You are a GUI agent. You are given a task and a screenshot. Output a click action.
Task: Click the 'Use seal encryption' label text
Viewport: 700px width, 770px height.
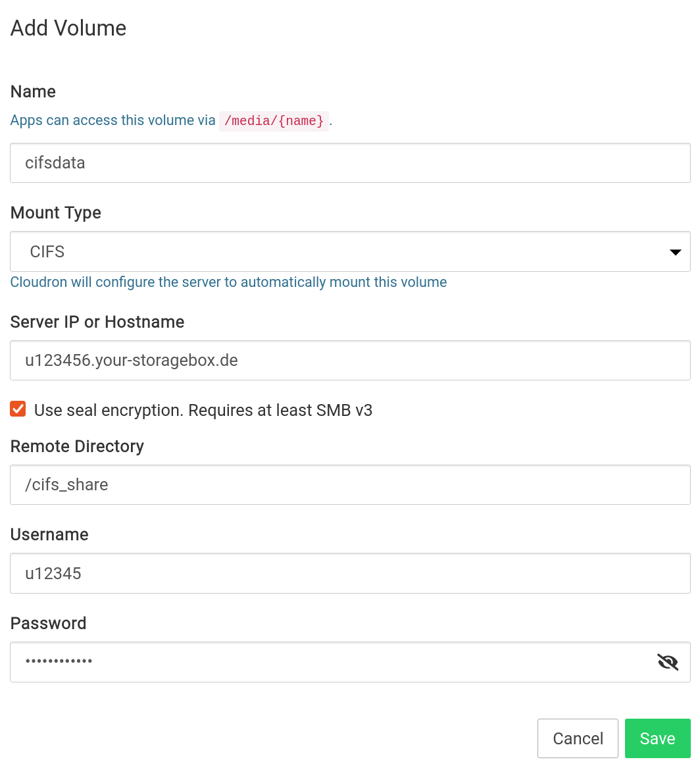click(x=203, y=411)
